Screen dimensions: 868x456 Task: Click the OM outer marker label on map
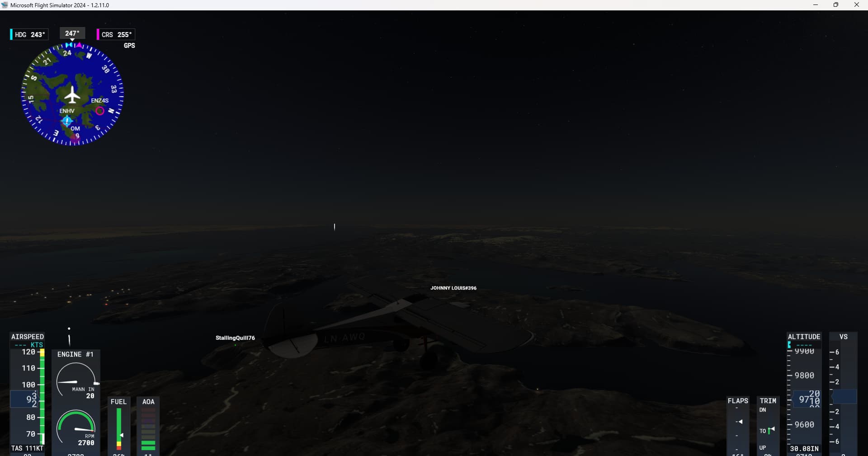click(x=75, y=128)
